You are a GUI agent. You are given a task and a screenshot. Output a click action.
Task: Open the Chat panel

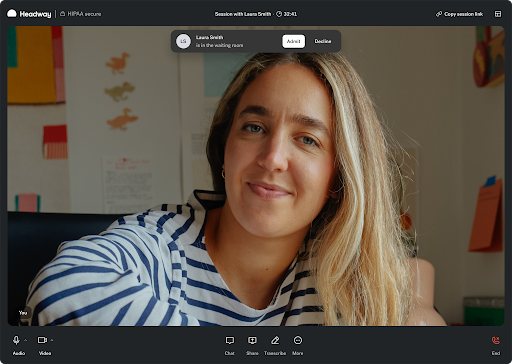[229, 345]
